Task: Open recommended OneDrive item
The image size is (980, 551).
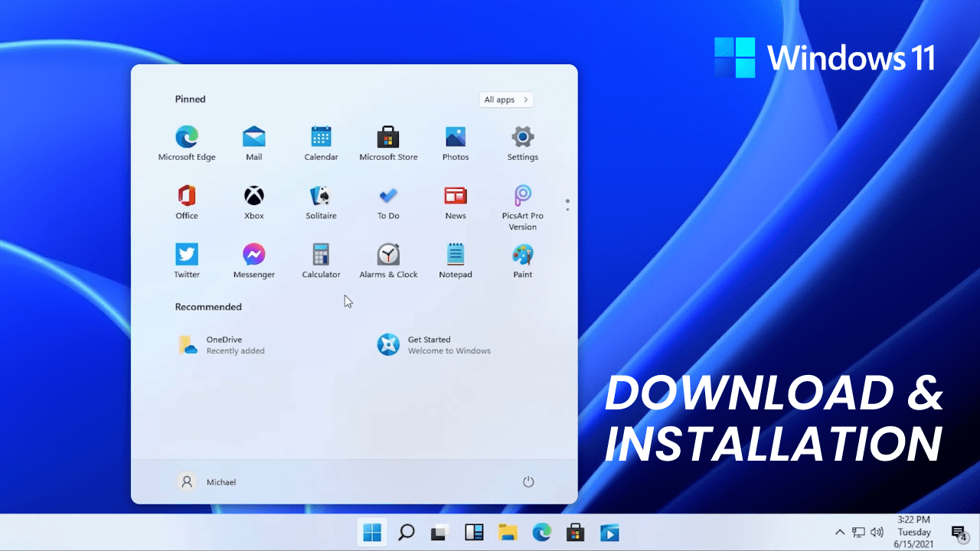Action: [222, 345]
